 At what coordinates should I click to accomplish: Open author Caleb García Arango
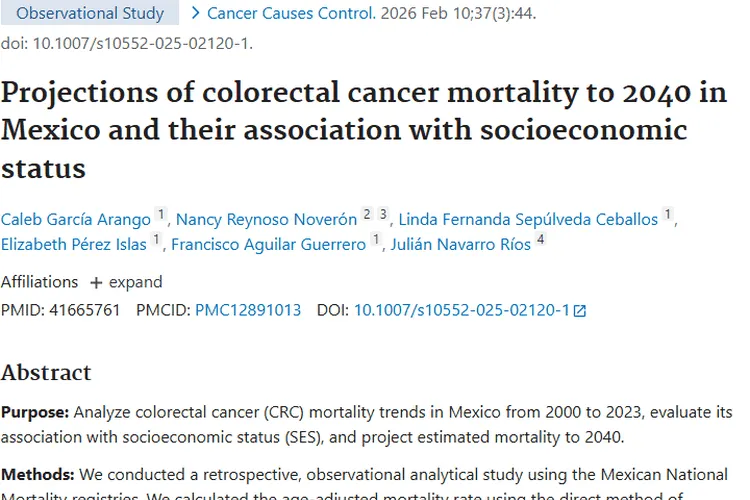tap(76, 219)
